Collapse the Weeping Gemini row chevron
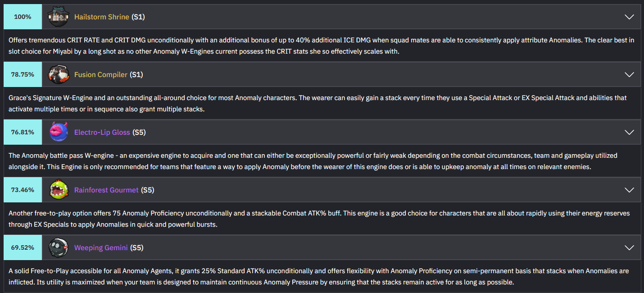644x293 pixels. pos(629,248)
